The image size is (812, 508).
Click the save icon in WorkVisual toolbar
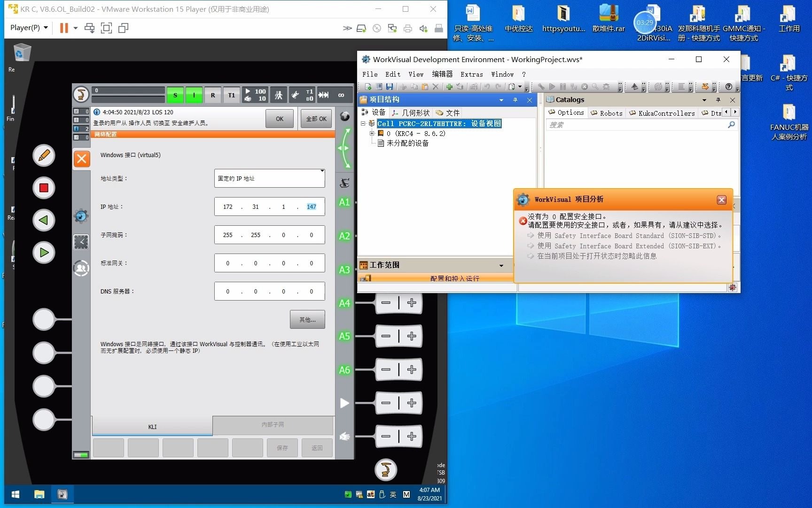tap(390, 87)
